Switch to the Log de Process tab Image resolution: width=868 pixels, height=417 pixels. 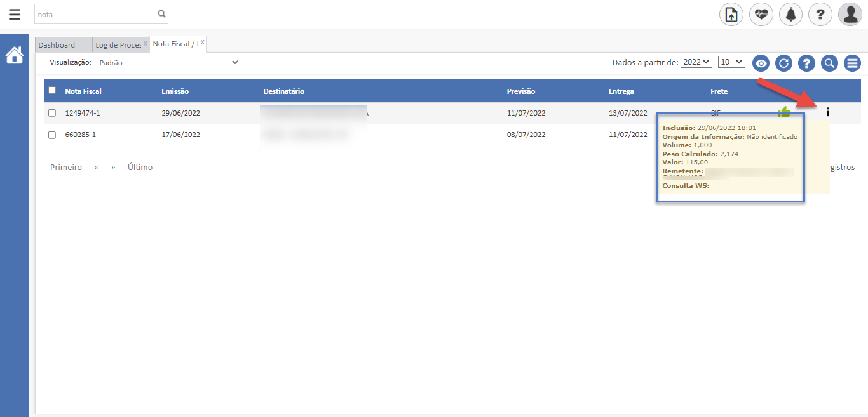(x=118, y=45)
